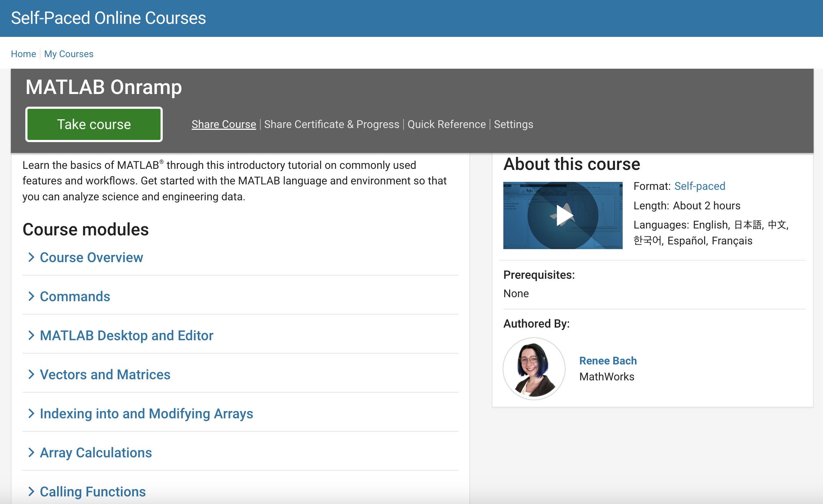Open course Settings
This screenshot has height=504, width=823.
click(513, 124)
